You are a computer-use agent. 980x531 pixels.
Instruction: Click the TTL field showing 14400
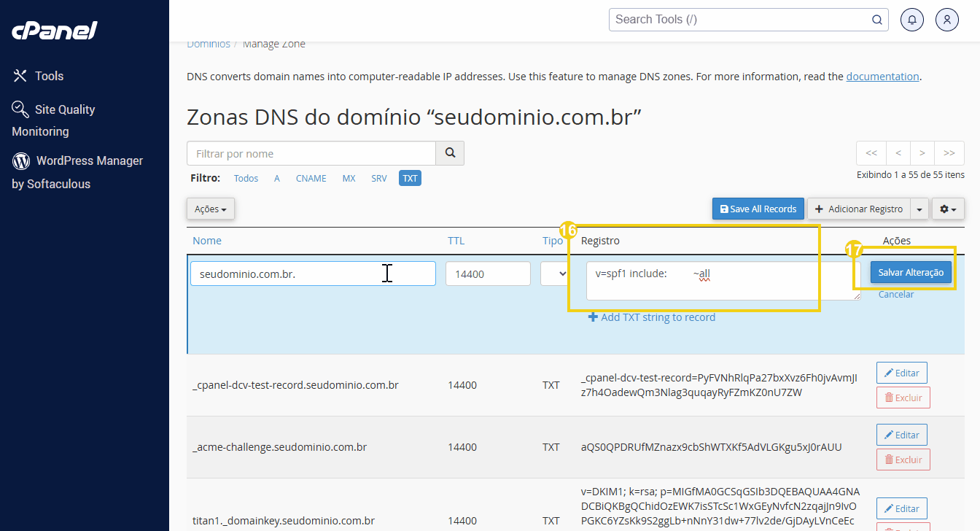488,274
